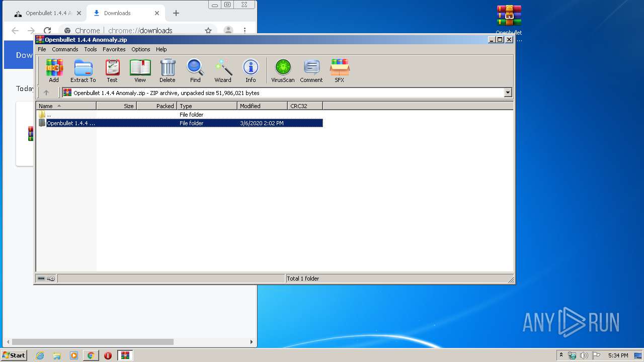Open the Chrome three-dot menu
The width and height of the screenshot is (644, 362).
245,31
